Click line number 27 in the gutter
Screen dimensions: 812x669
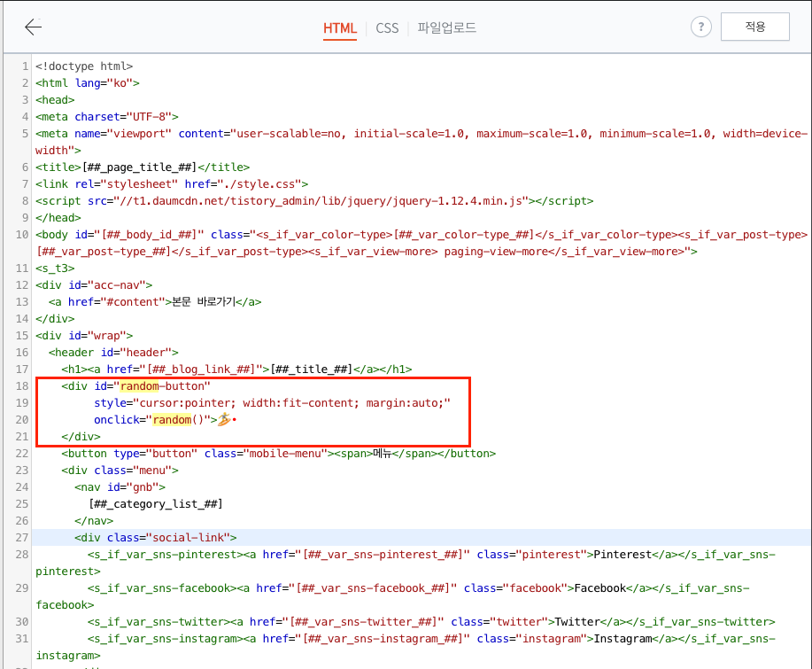tap(22, 537)
